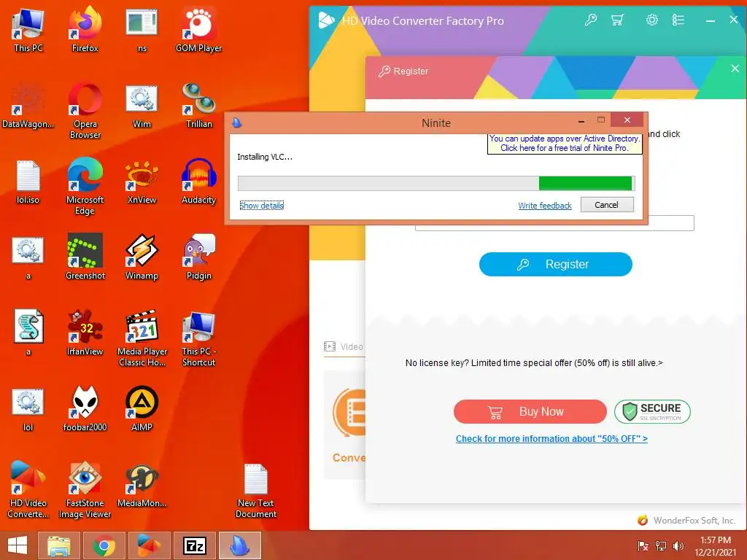Open 7-Zip from the taskbar
The width and height of the screenshot is (747, 560).
195,545
